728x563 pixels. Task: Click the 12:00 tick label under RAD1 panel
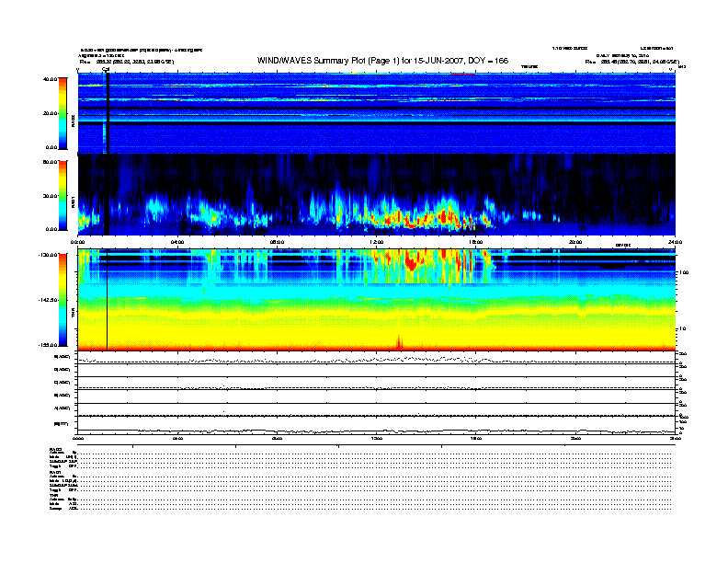[x=377, y=242]
